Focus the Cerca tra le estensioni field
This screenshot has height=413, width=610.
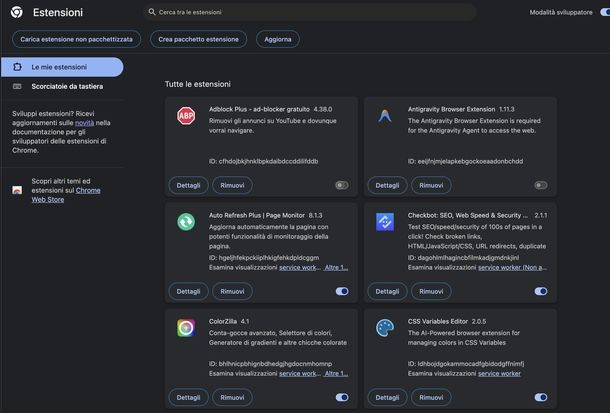pyautogui.click(x=310, y=12)
